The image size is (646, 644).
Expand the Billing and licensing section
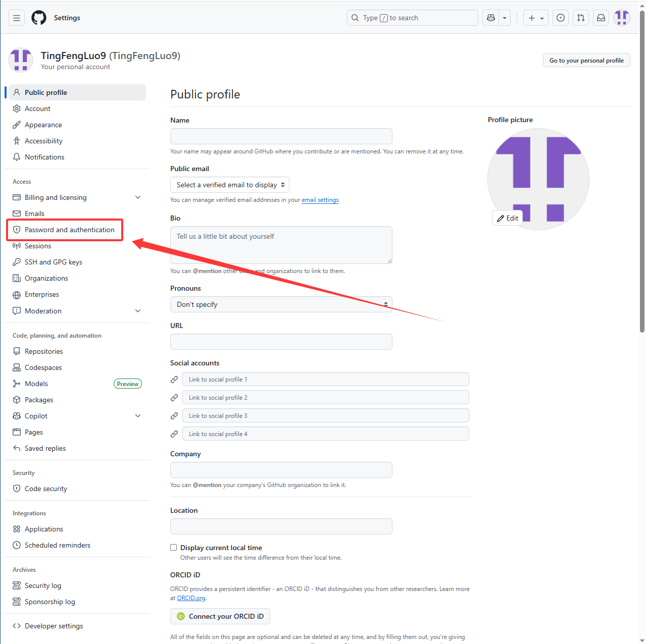coord(138,197)
